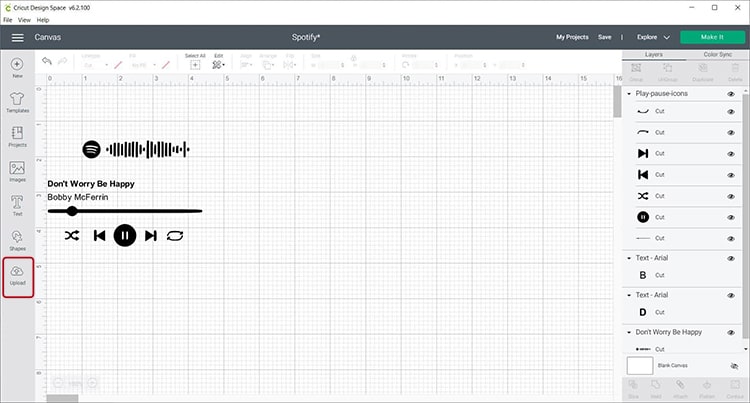This screenshot has width=750, height=403.
Task: Switch to the Layers tab
Action: pyautogui.click(x=654, y=54)
